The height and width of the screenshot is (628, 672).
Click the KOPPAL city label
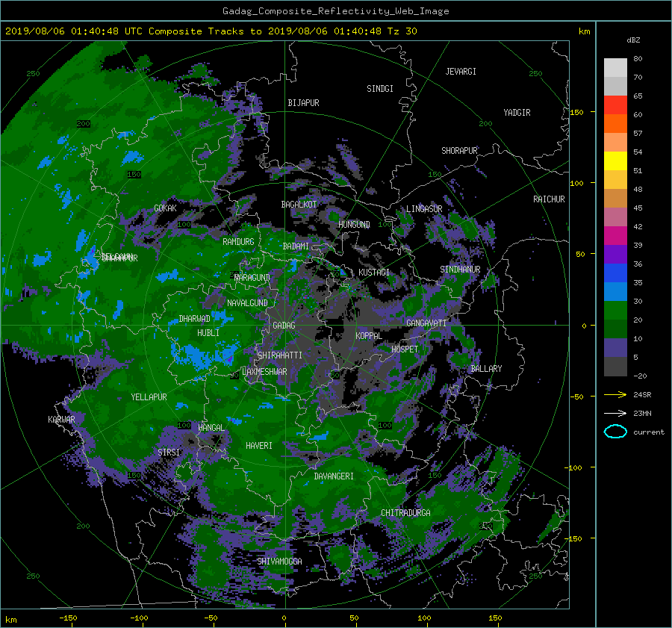pyautogui.click(x=369, y=336)
